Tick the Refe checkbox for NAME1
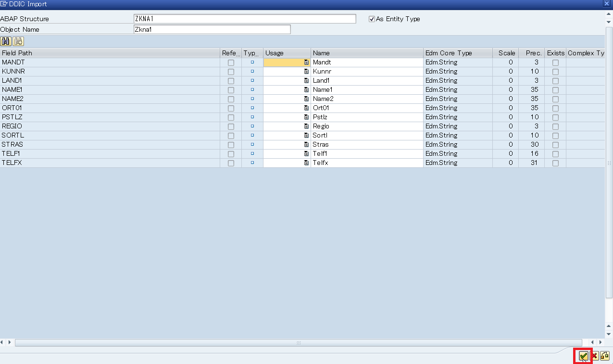The width and height of the screenshot is (613, 364). pos(231,90)
